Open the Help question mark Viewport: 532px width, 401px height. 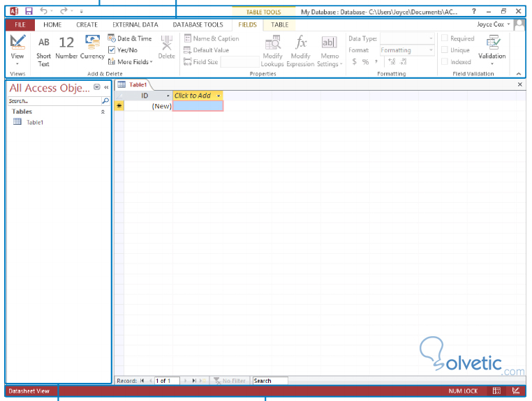pyautogui.click(x=474, y=11)
